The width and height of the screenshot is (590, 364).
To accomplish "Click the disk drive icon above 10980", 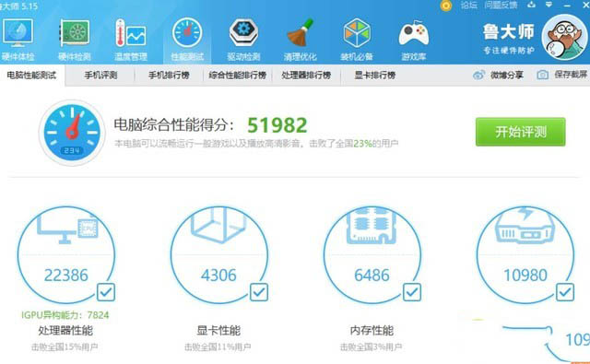I will pos(525,225).
